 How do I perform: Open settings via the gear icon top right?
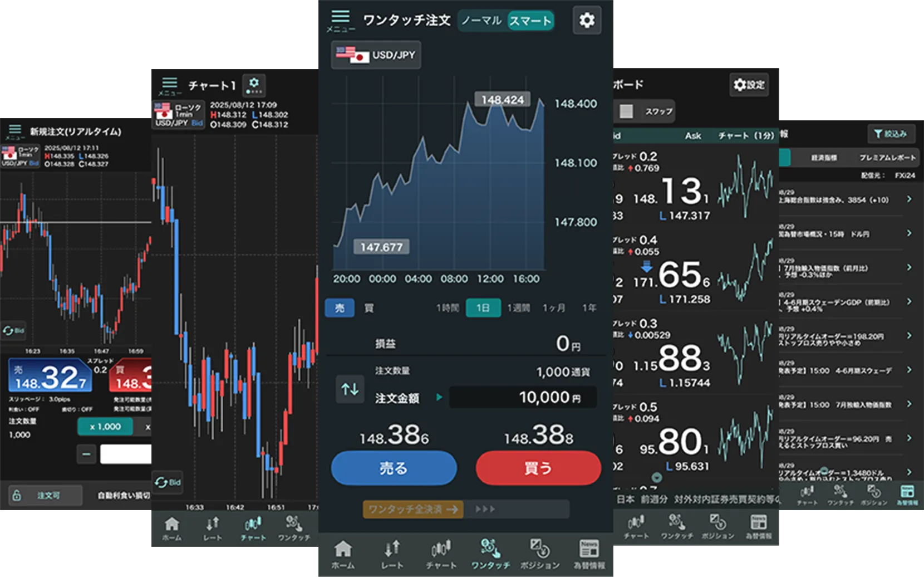tap(587, 20)
